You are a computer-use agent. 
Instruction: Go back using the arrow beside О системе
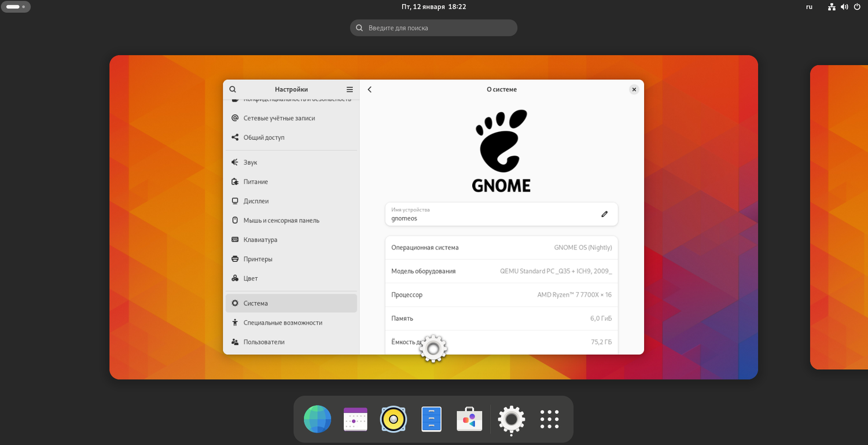(x=370, y=90)
